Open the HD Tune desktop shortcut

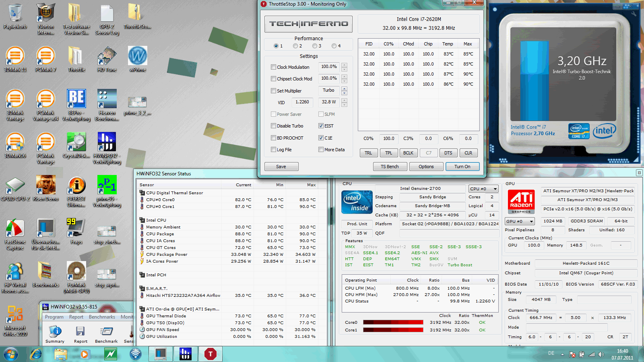[107, 59]
